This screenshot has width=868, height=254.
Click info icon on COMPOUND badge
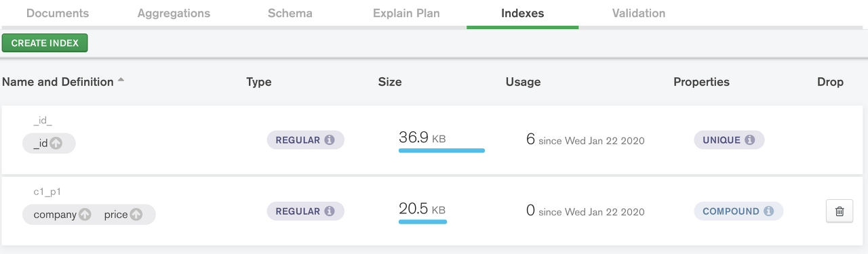[x=768, y=211]
